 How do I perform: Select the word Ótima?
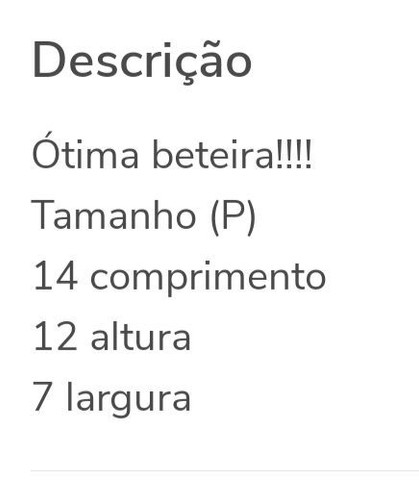(85, 153)
